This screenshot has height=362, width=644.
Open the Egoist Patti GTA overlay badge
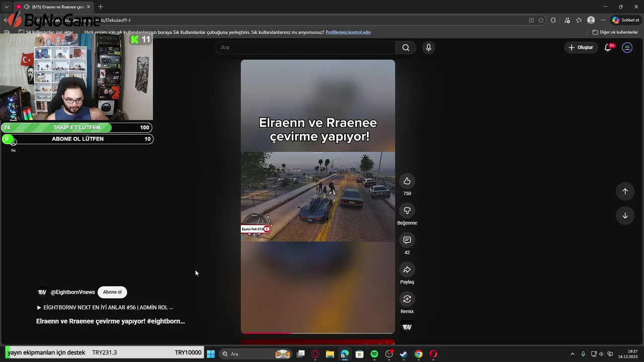[256, 229]
